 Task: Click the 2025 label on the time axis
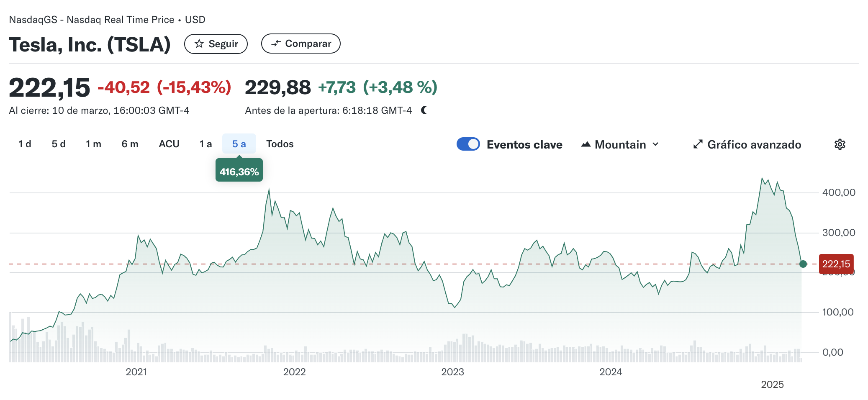click(x=772, y=385)
